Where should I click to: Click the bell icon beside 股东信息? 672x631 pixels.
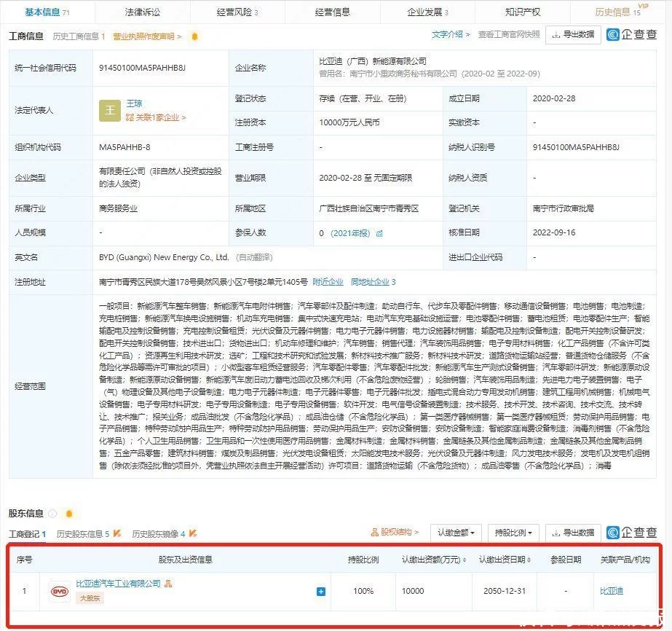(69, 514)
